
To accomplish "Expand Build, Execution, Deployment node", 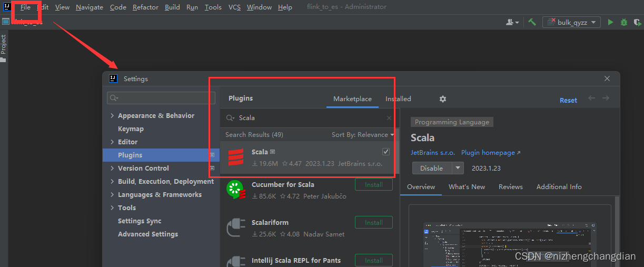I will point(112,182).
